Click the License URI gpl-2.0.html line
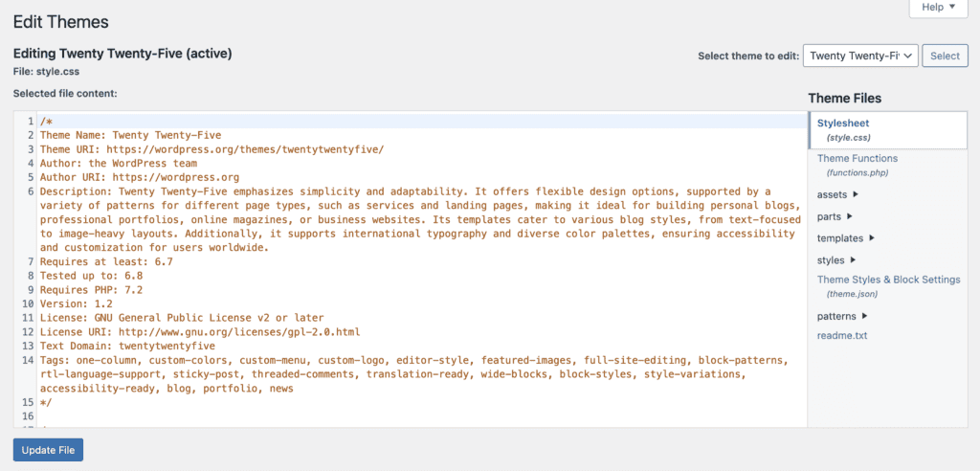 click(200, 332)
